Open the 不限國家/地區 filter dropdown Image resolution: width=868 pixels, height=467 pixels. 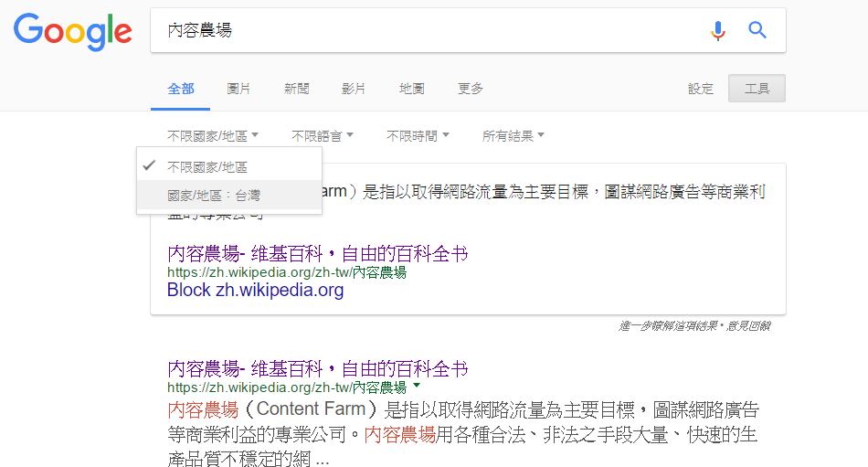pos(212,136)
